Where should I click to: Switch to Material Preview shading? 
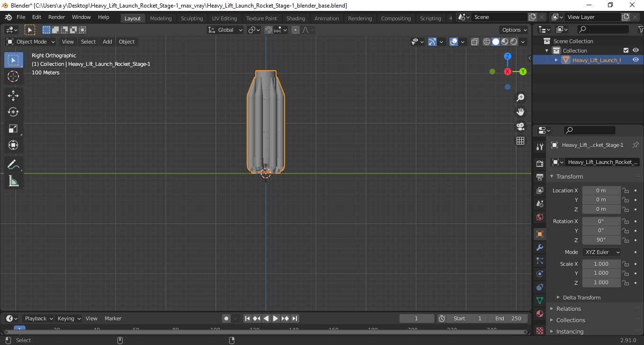(x=505, y=42)
